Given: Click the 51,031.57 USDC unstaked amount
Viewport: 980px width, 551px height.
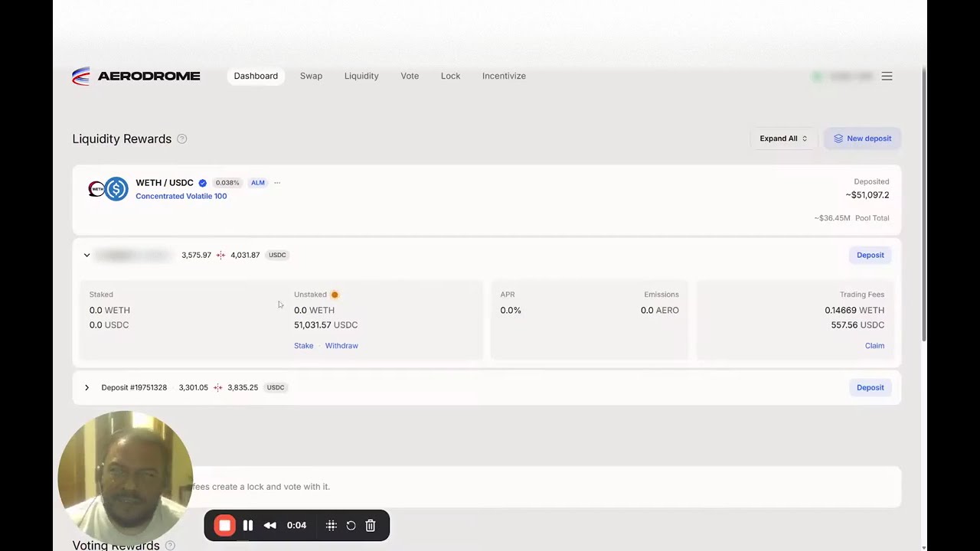Looking at the screenshot, I should coord(325,325).
